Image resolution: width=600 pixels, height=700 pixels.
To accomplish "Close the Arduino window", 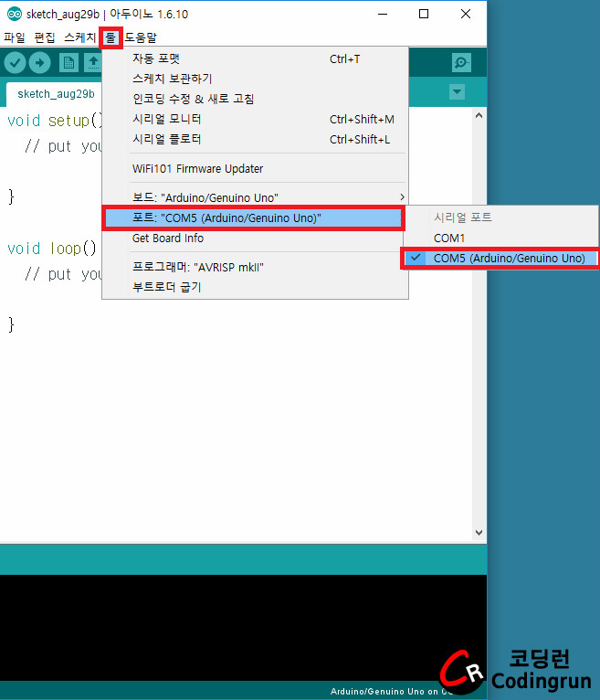I will (x=465, y=14).
